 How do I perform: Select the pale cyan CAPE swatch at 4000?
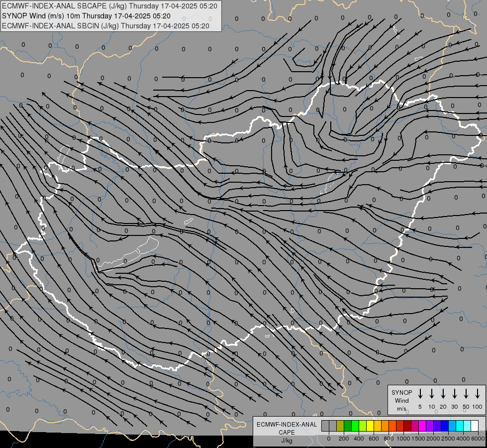(468, 426)
